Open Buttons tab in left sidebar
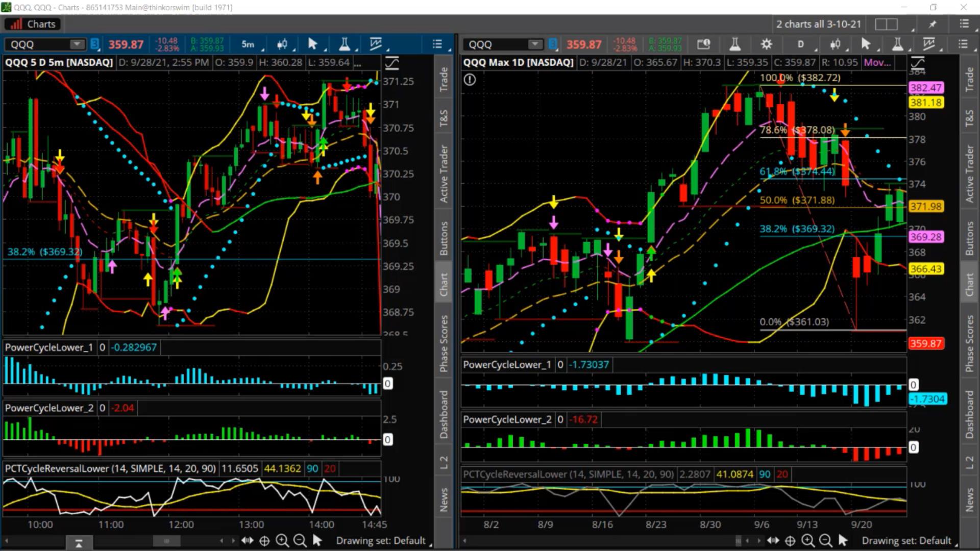The image size is (980, 551). 444,238
